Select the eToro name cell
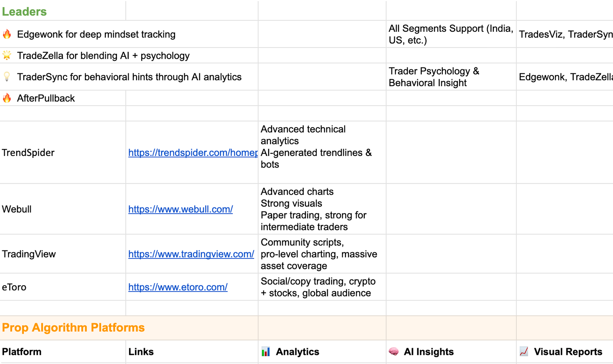Image resolution: width=613 pixels, height=364 pixels. [14, 287]
